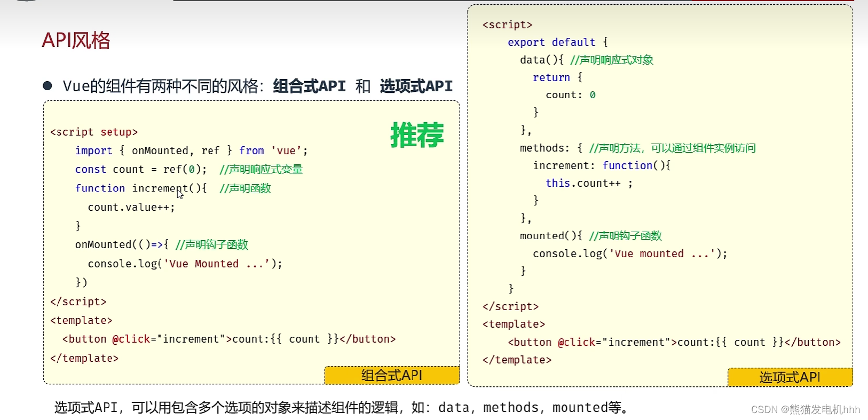Click the "onMounted(()=>{" call
Screen dimensions: 868x420
tap(122, 244)
